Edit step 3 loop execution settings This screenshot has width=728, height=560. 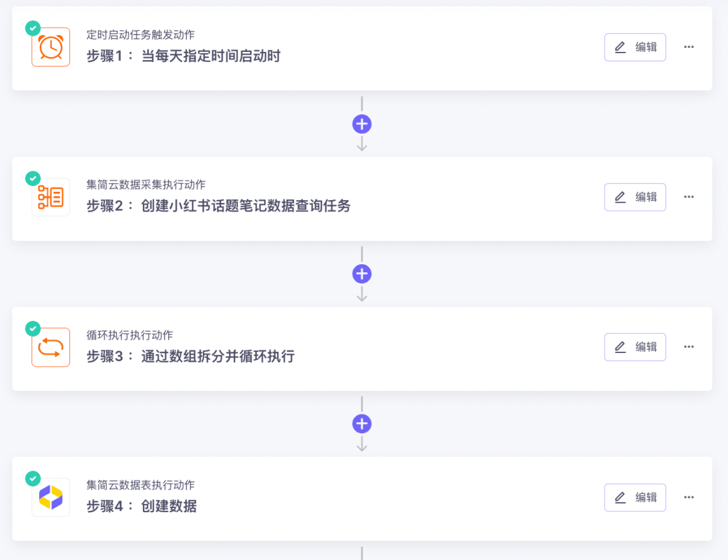(635, 347)
